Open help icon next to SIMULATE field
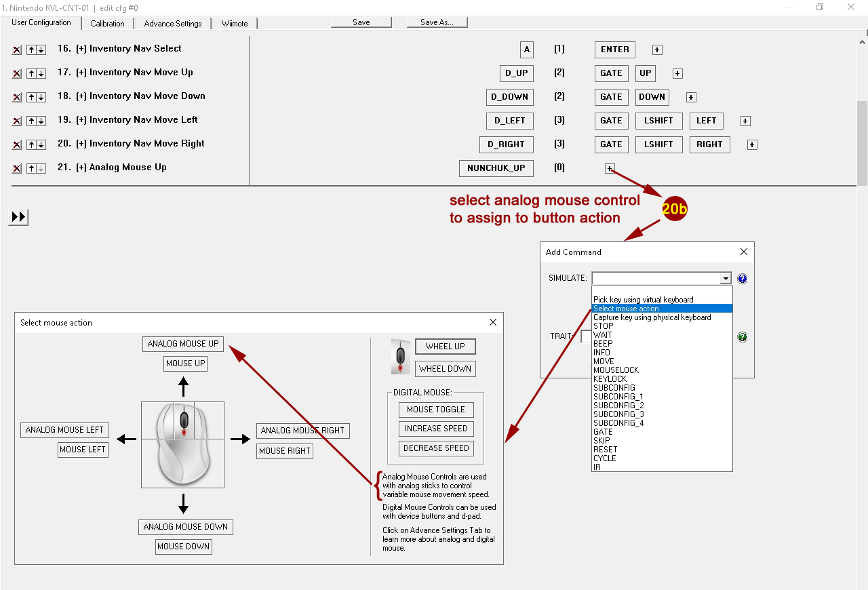The image size is (868, 590). click(742, 279)
